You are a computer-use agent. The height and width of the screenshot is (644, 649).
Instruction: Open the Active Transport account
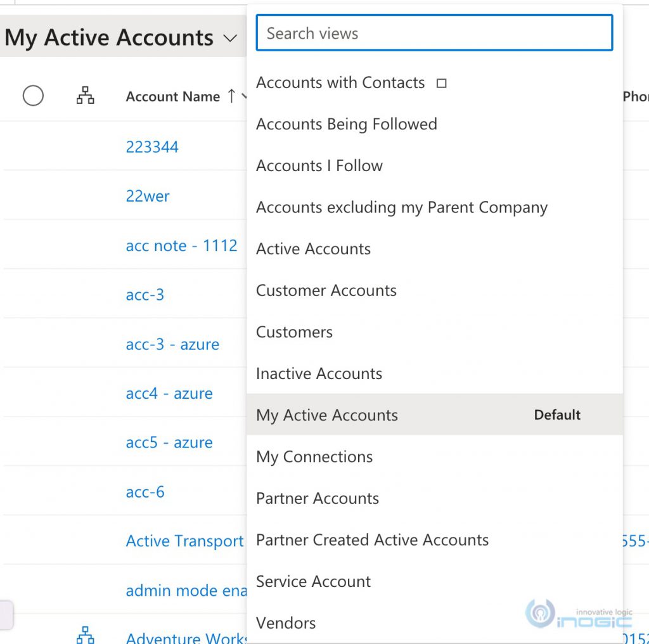coord(184,541)
